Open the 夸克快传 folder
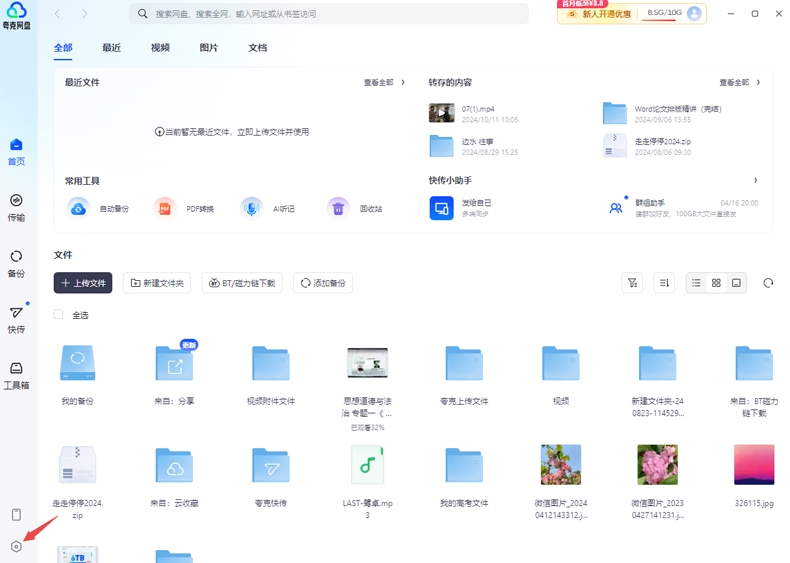Viewport: 790px width, 563px height. 271,465
